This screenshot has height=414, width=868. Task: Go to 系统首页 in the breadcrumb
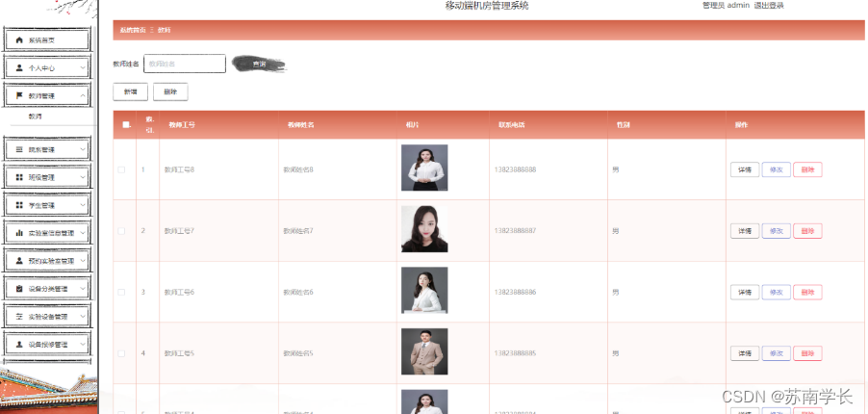tap(133, 30)
